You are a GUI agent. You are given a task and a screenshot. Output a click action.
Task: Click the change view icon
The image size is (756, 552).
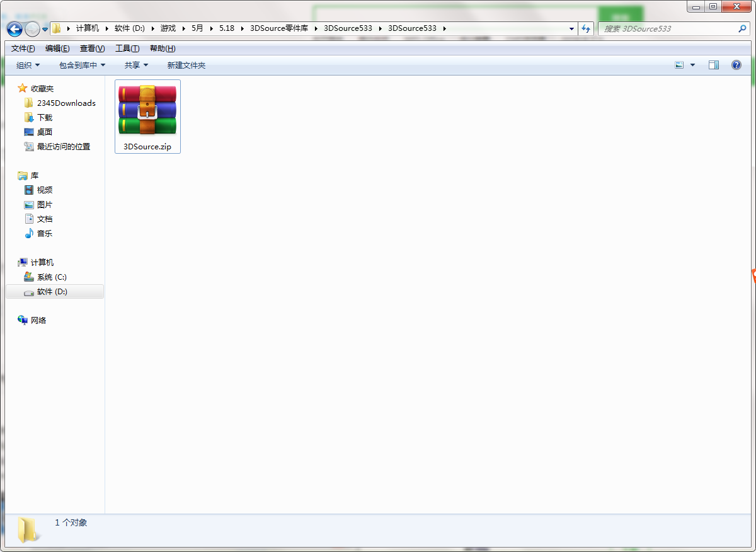[679, 65]
